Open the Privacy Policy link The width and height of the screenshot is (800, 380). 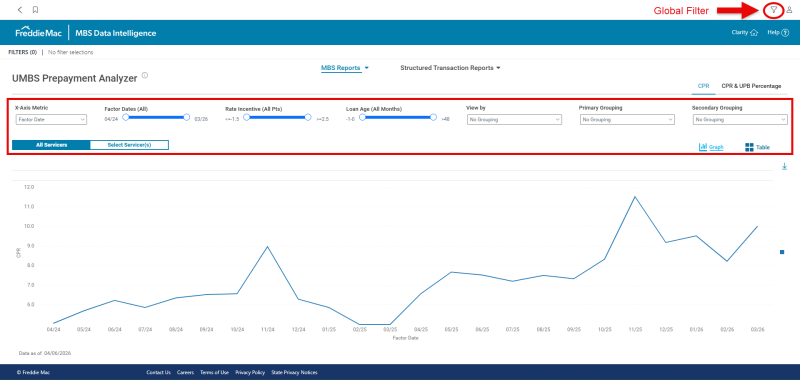pos(250,372)
